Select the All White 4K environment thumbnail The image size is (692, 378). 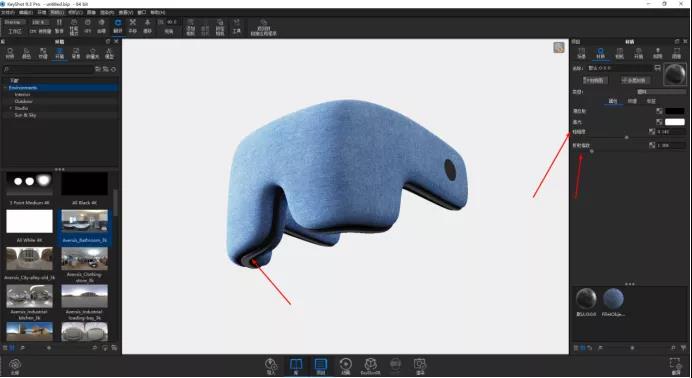pyautogui.click(x=29, y=221)
